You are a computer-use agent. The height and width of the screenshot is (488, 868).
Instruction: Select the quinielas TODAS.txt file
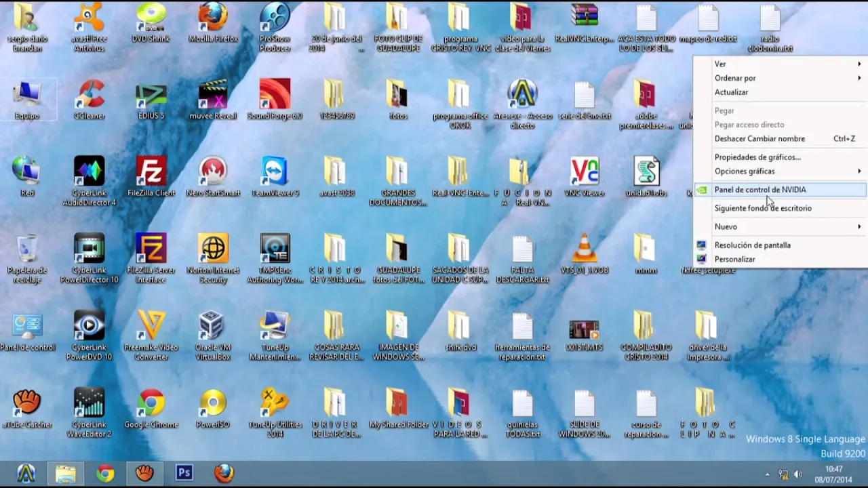[522, 413]
